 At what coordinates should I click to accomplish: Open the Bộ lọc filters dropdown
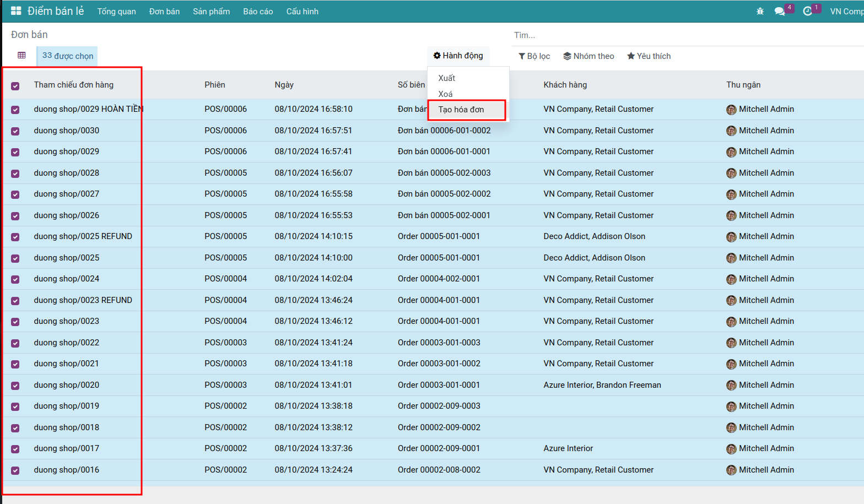click(534, 56)
